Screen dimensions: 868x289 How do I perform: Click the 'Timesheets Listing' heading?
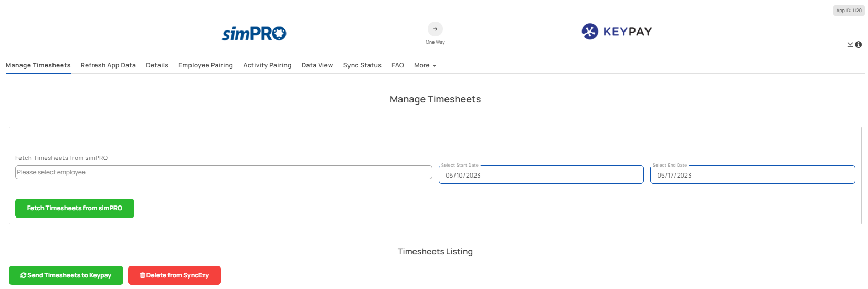tap(435, 252)
